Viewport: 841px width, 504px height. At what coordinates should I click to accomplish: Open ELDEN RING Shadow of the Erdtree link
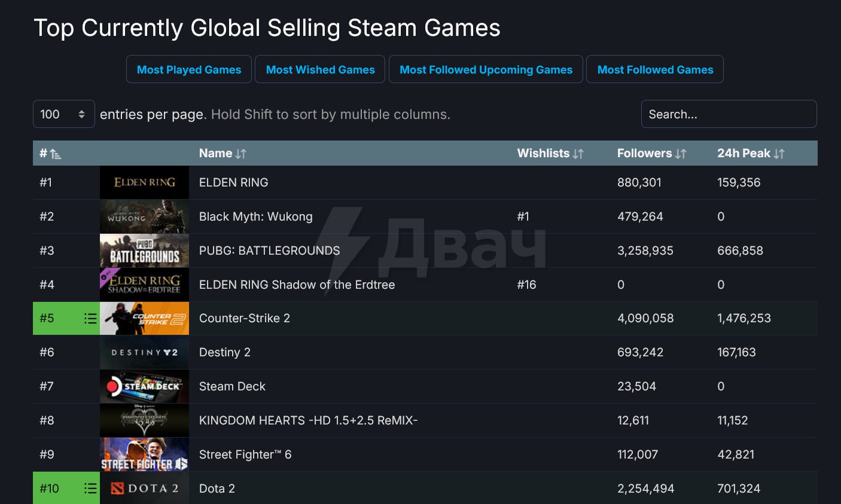point(297,285)
